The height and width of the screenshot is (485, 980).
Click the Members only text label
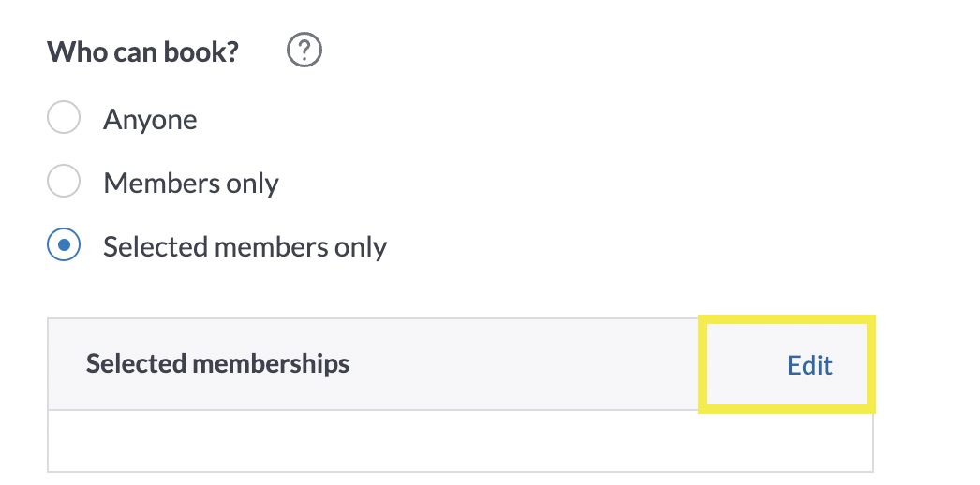click(x=191, y=184)
